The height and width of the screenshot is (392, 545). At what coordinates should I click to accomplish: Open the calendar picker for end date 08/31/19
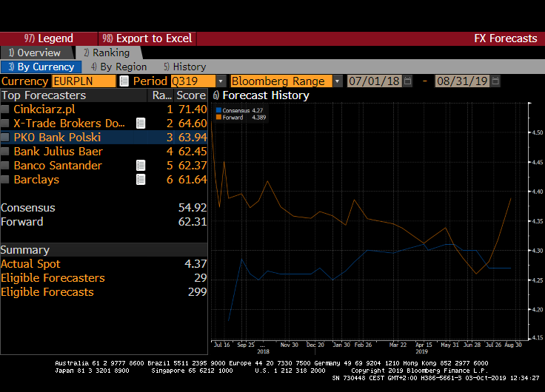[x=495, y=81]
